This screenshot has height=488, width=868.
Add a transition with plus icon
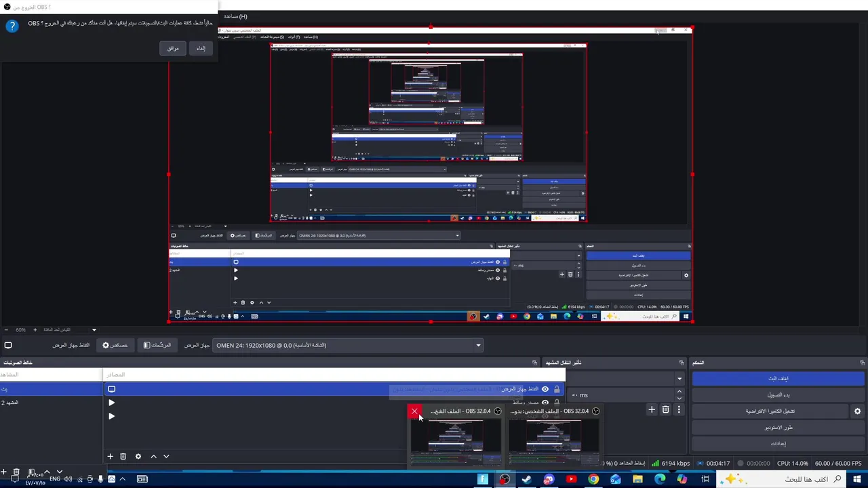[652, 409]
